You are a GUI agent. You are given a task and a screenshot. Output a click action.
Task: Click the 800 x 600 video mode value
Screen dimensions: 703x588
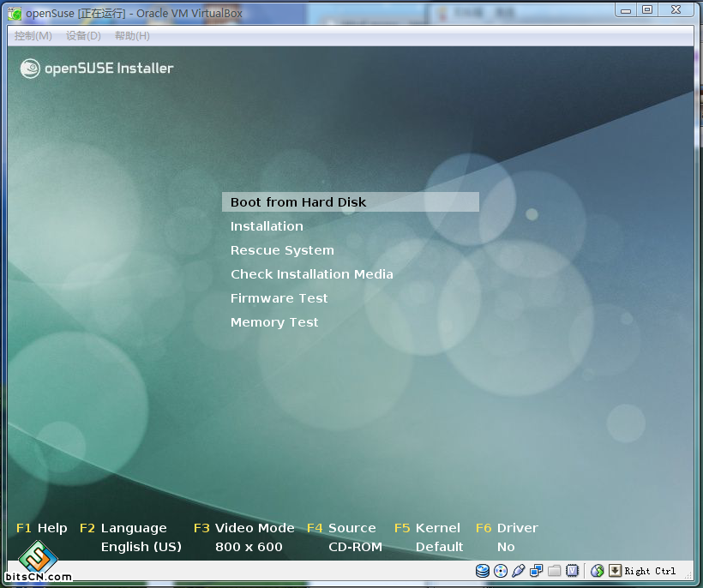(x=249, y=547)
